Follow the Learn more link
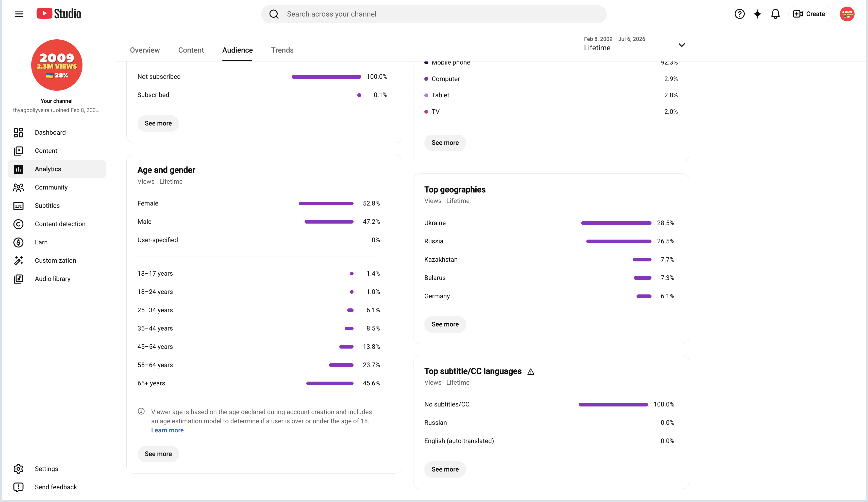Screen dimensions: 868x502 168,430
